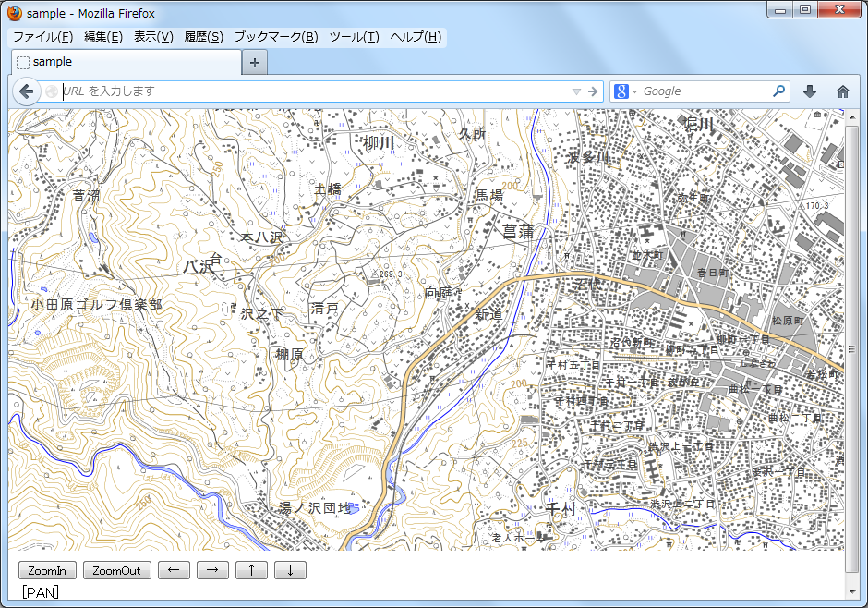This screenshot has height=608, width=868.
Task: Pan the map up with arrow button
Action: (251, 570)
